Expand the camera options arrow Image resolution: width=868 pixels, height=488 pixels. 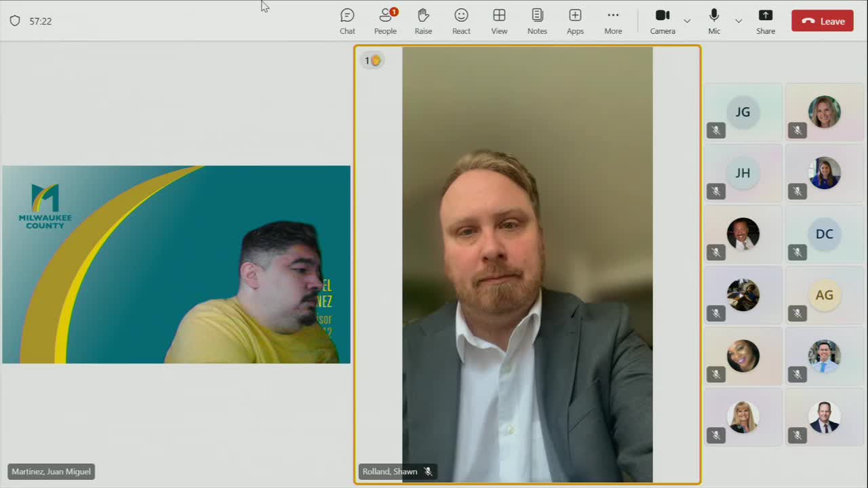coord(687,21)
